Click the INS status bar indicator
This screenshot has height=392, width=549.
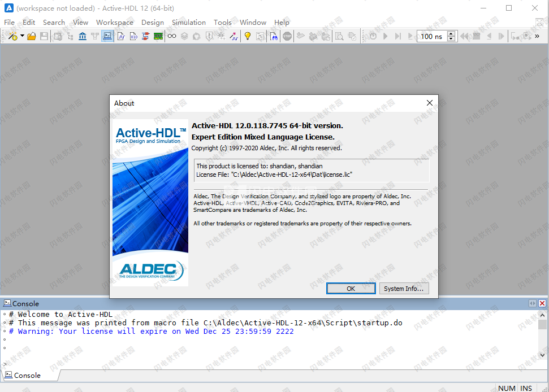click(x=526, y=388)
